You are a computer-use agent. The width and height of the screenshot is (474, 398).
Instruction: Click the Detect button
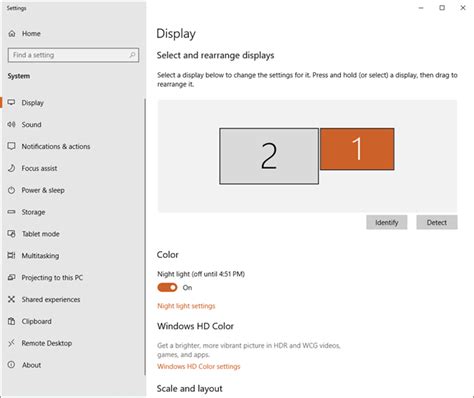[437, 222]
